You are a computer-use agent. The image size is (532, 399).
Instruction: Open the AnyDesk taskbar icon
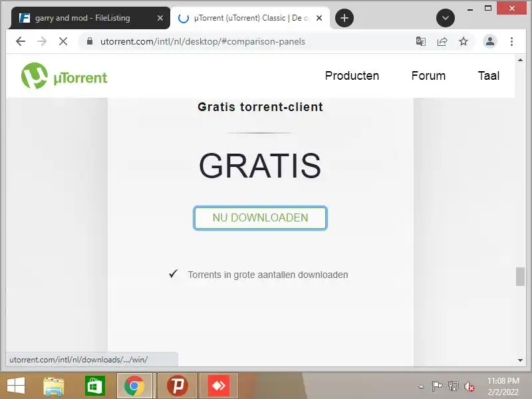pyautogui.click(x=219, y=386)
